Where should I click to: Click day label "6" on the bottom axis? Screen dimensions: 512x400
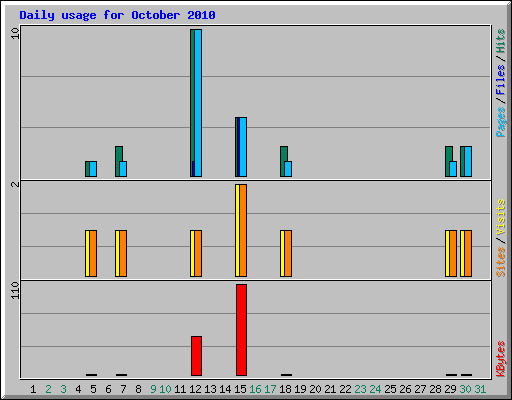click(108, 389)
